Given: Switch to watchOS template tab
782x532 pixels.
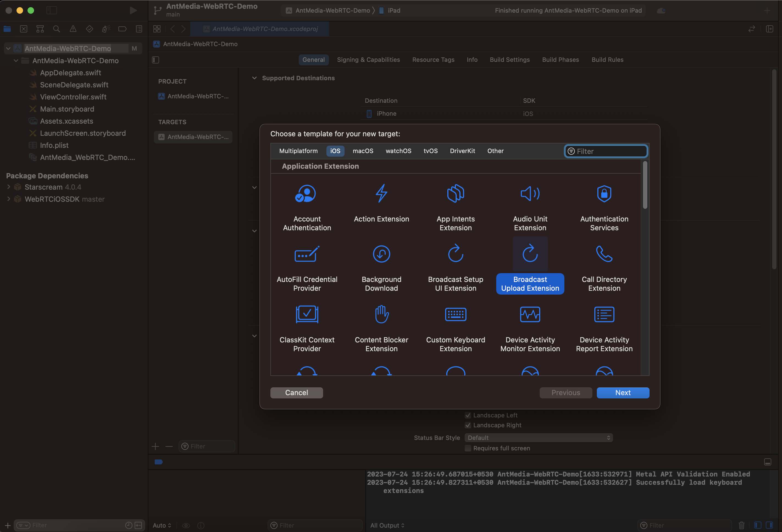Looking at the screenshot, I should pos(398,151).
